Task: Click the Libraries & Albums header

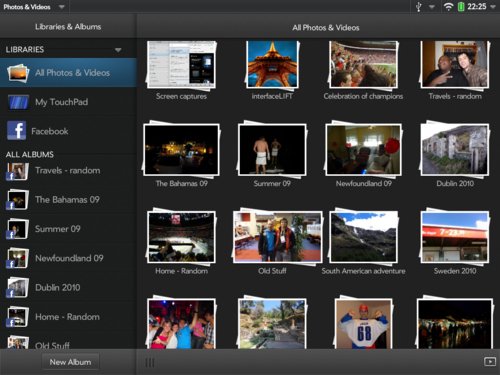Action: tap(68, 27)
